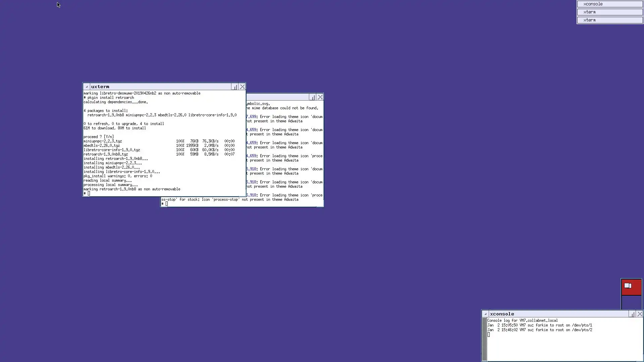
Task: Click the xconsole window resize icon
Action: tap(632, 314)
